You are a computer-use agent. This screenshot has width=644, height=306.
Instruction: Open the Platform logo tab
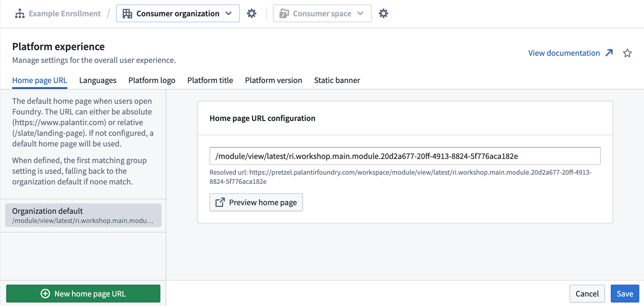pyautogui.click(x=152, y=80)
